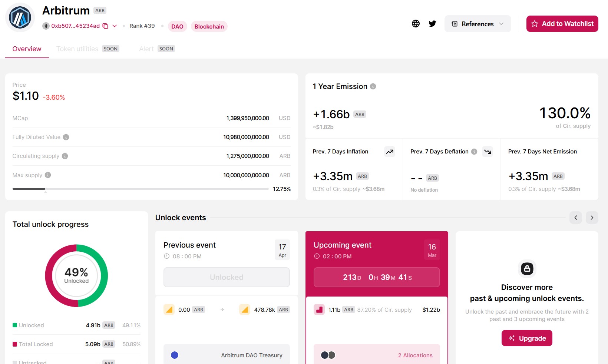Click the lock icon above Discover more
Screen dimensions: 608x364
point(527,268)
